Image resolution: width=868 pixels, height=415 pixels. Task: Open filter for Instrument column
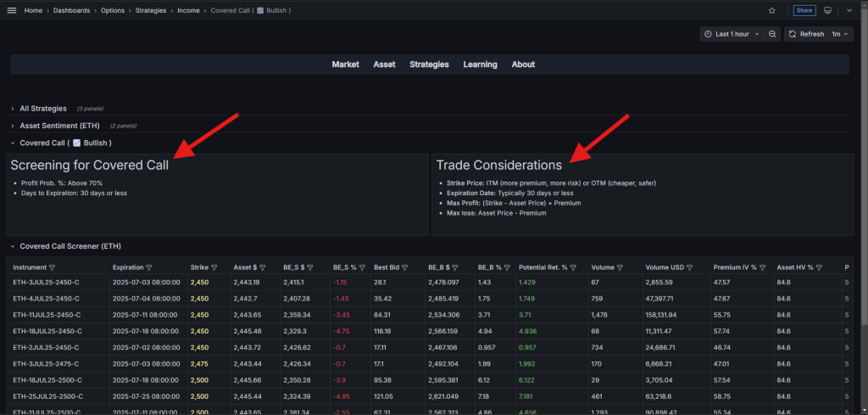click(53, 267)
